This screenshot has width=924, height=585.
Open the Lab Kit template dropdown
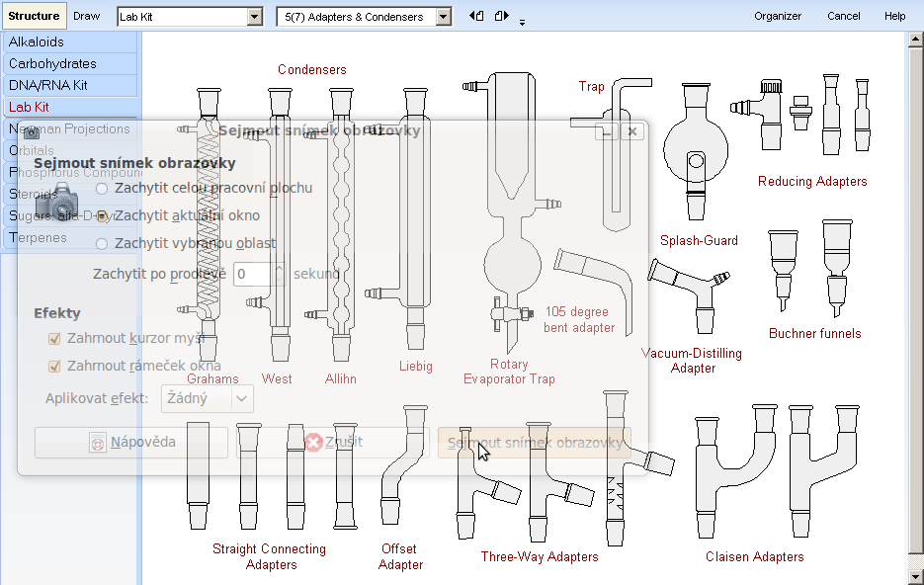point(255,17)
